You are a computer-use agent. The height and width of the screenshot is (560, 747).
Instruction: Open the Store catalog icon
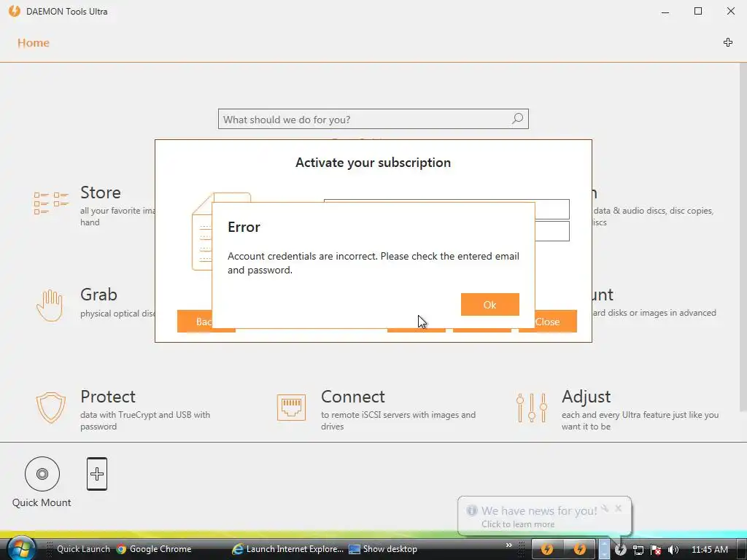pyautogui.click(x=51, y=203)
